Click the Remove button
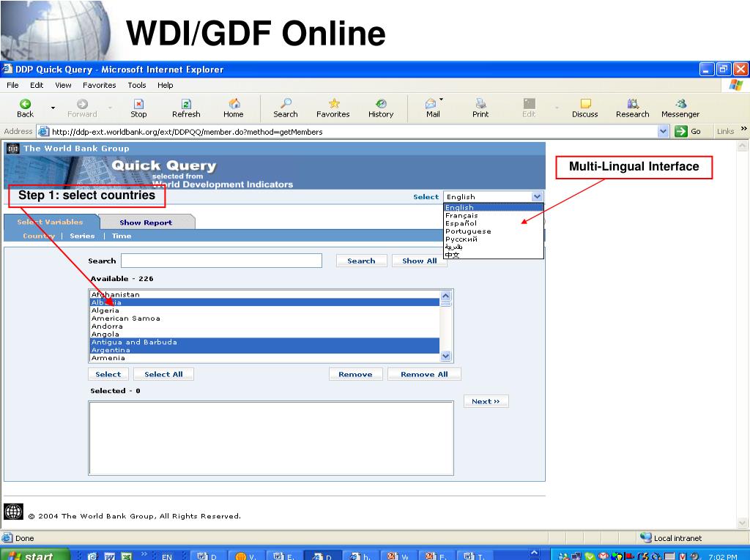 (x=355, y=374)
